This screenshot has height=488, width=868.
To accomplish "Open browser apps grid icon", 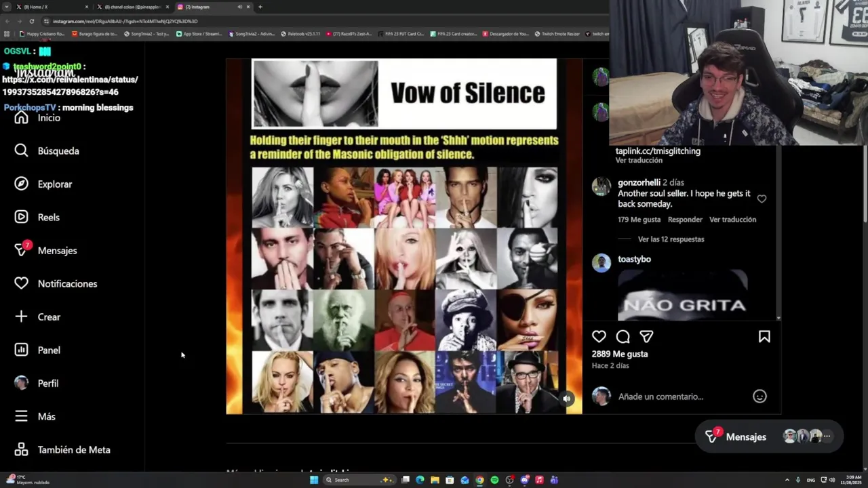I will (x=7, y=34).
